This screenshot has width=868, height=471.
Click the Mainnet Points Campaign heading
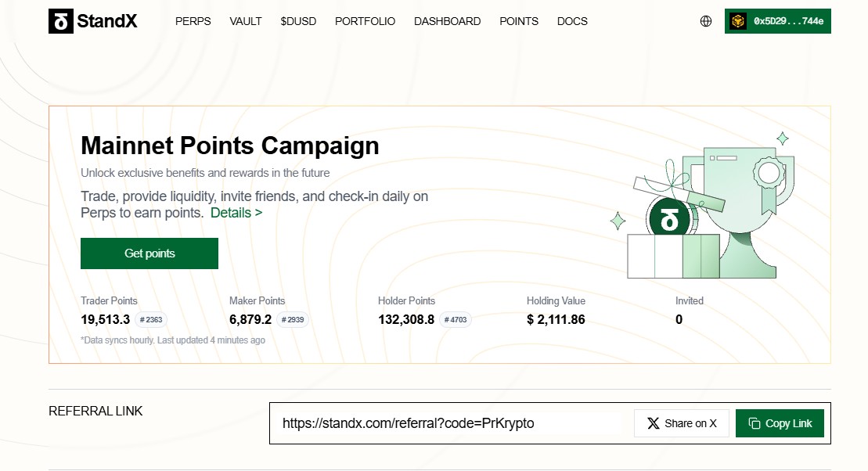[230, 146]
